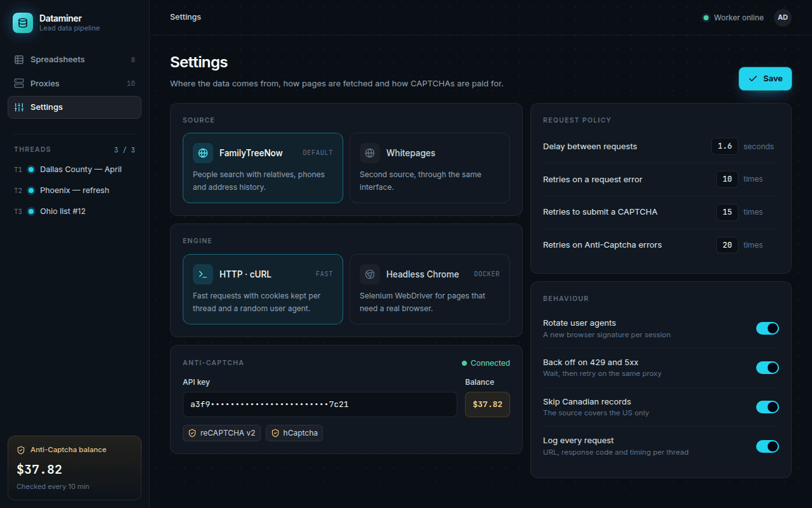Click the Spreadsheets table icon in sidebar
Image resolution: width=812 pixels, height=508 pixels.
click(19, 60)
